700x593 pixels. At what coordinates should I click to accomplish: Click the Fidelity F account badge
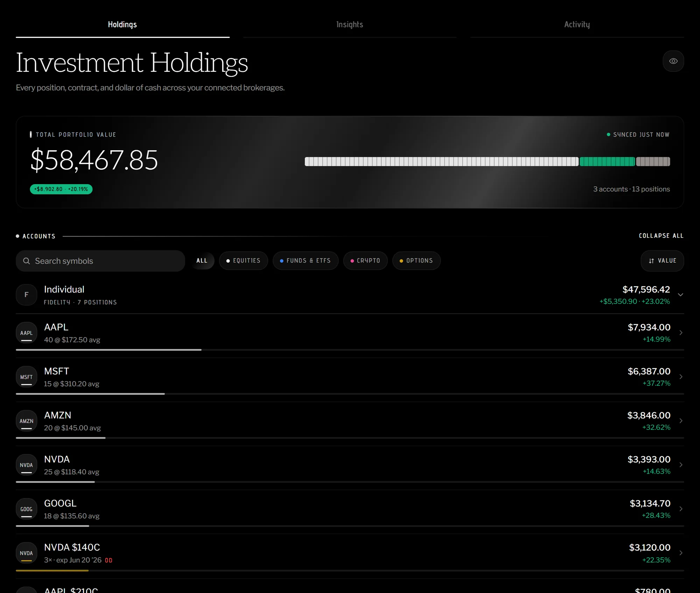27,295
